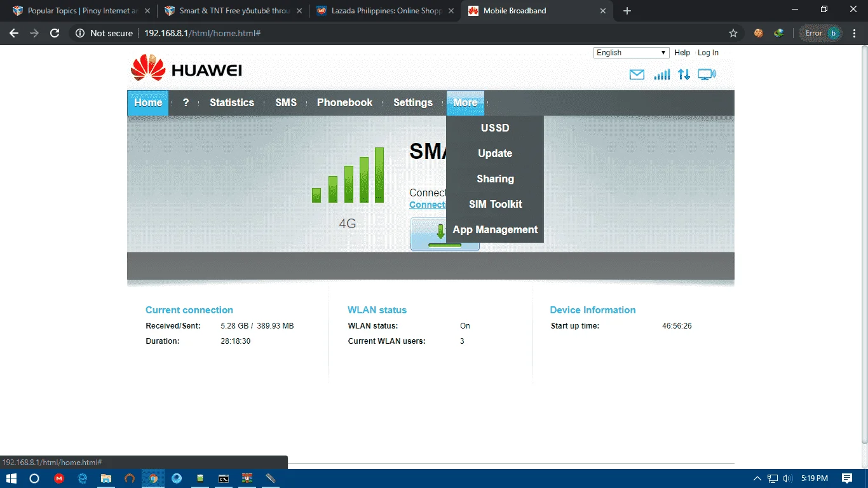Select Sharing from the More menu
The width and height of the screenshot is (868, 488).
pyautogui.click(x=495, y=179)
